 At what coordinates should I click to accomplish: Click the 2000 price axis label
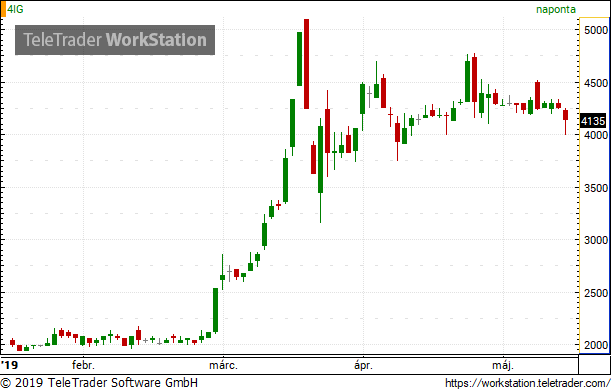(x=596, y=345)
